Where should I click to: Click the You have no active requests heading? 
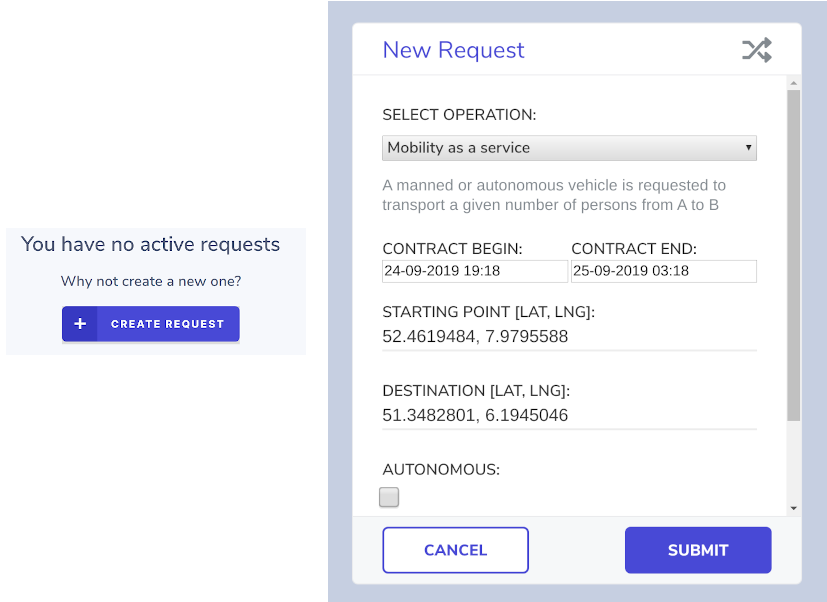tap(150, 244)
